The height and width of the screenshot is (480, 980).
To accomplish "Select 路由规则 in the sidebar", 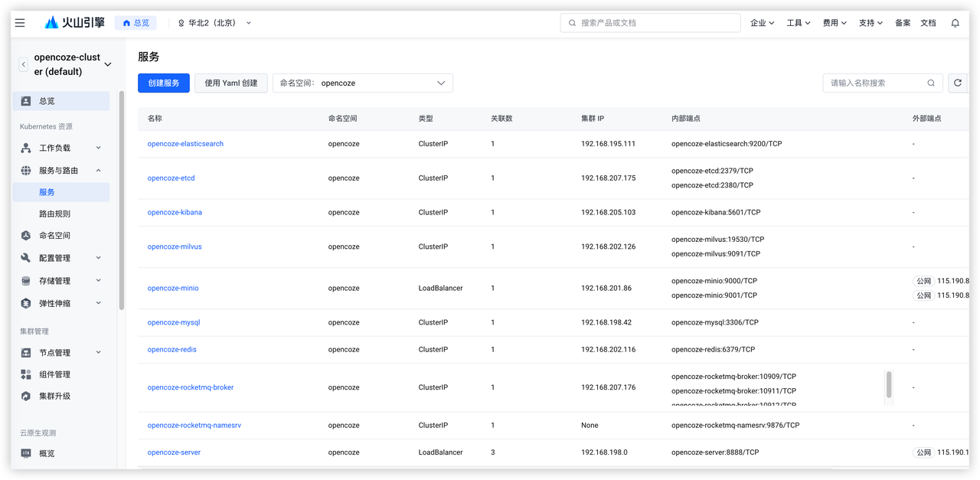I will click(x=54, y=214).
